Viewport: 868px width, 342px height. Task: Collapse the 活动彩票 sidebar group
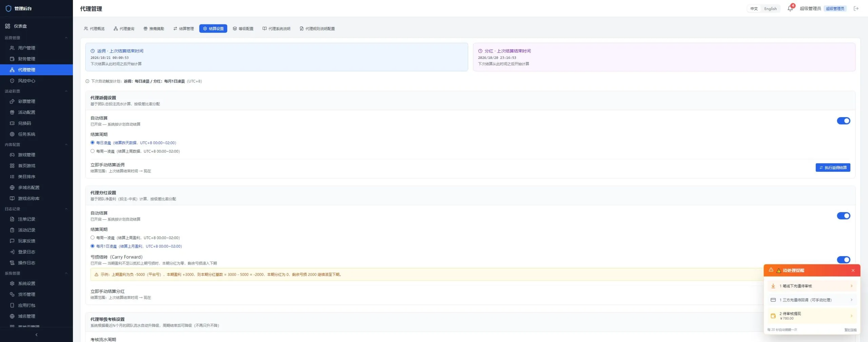[x=36, y=91]
